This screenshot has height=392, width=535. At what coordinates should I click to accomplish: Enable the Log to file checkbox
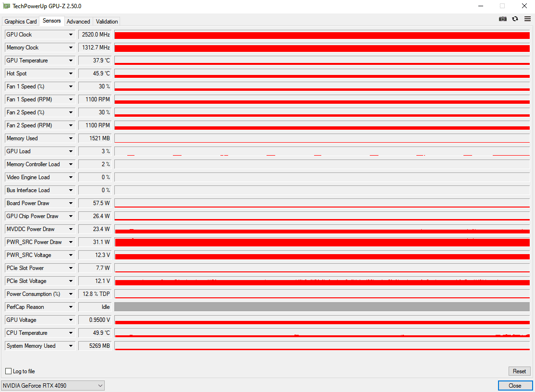(9, 371)
